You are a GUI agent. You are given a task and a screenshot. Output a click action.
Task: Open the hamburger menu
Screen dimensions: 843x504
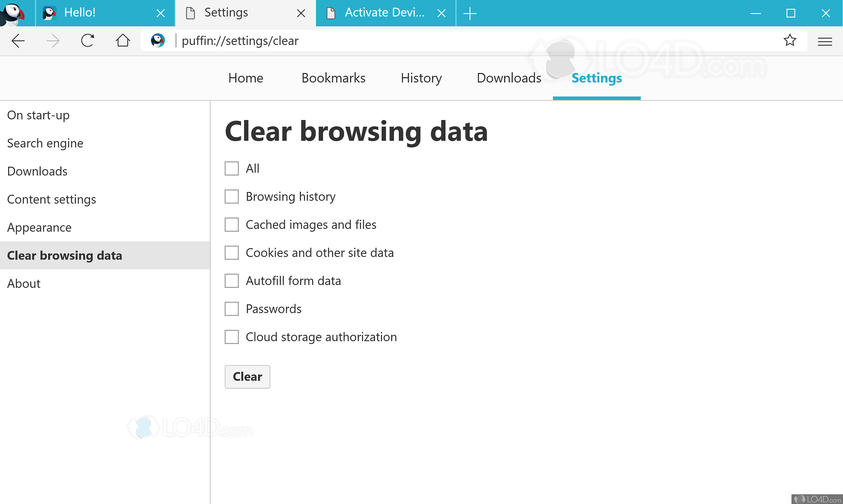tap(825, 41)
